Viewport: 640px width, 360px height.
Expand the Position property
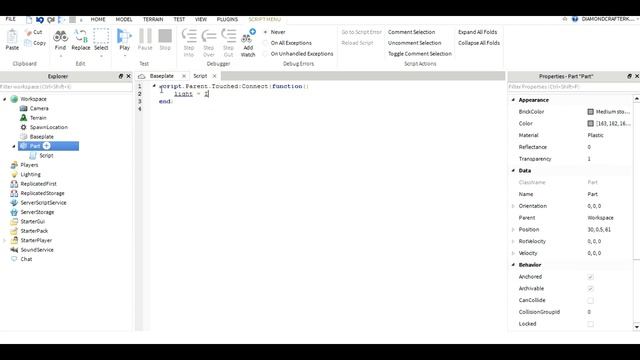[x=513, y=230]
